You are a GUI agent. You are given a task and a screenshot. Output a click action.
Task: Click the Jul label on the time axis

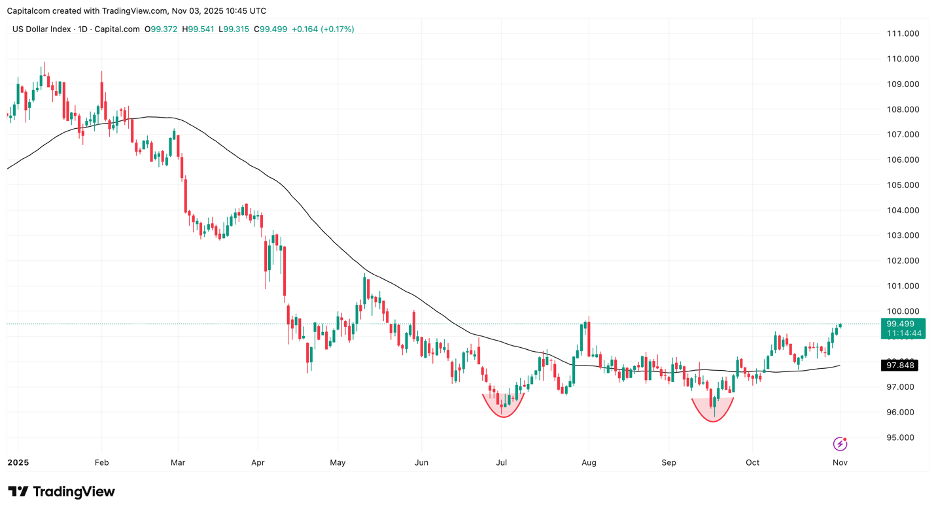[502, 463]
